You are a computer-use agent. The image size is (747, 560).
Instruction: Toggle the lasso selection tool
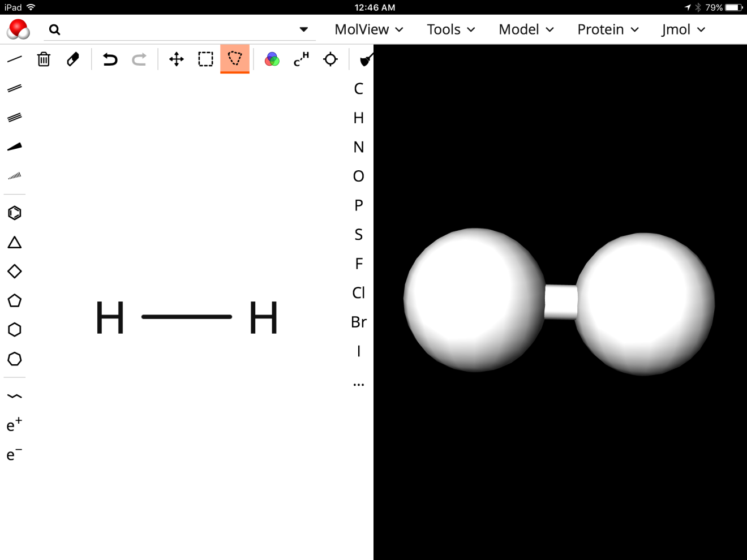click(x=235, y=59)
